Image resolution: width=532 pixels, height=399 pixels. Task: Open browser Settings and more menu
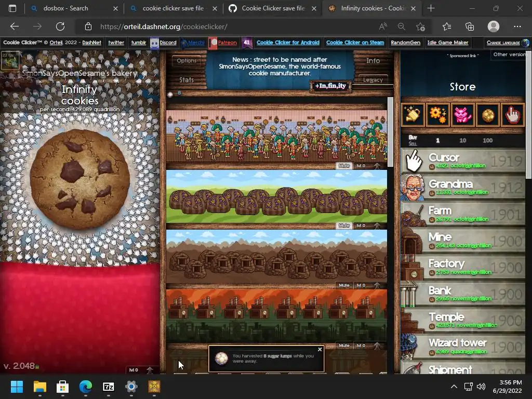tap(517, 26)
